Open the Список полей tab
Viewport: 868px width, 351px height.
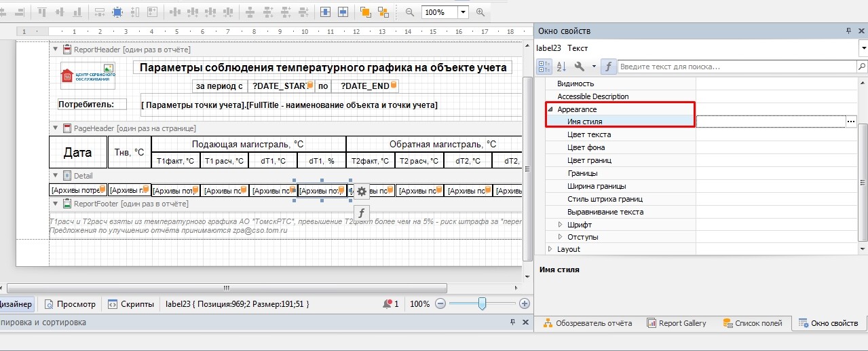[x=752, y=323]
